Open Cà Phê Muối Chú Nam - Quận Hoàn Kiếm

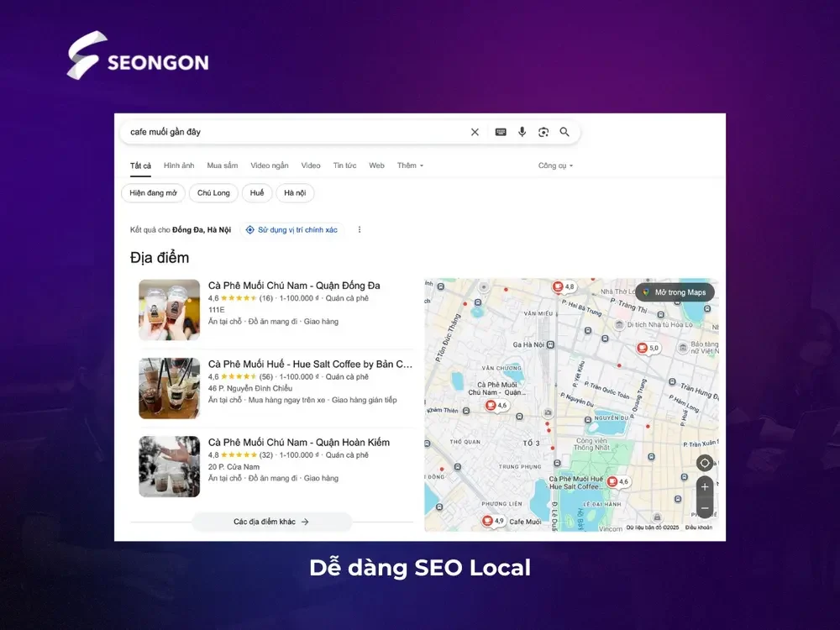click(x=299, y=443)
